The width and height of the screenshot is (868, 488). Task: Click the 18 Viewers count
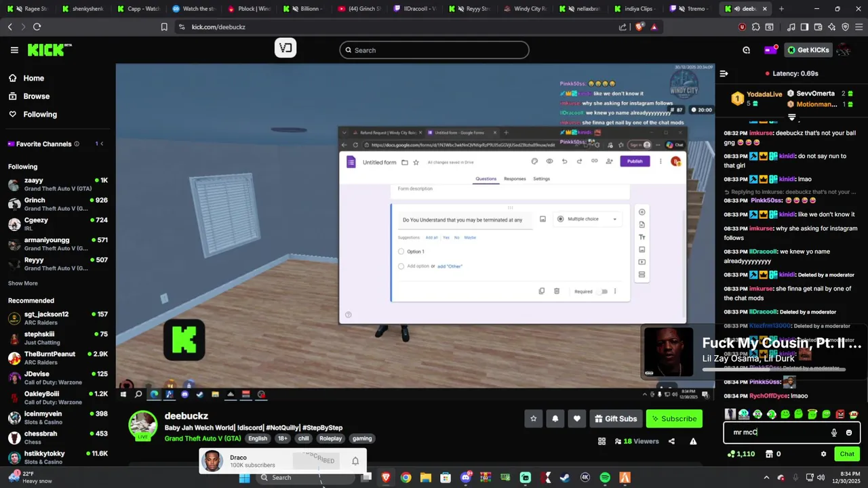pyautogui.click(x=636, y=441)
